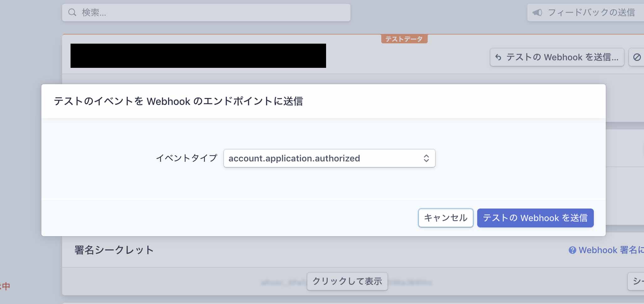Click the reply arrow icon in the Webhook button
Image resolution: width=644 pixels, height=304 pixels.
point(498,57)
